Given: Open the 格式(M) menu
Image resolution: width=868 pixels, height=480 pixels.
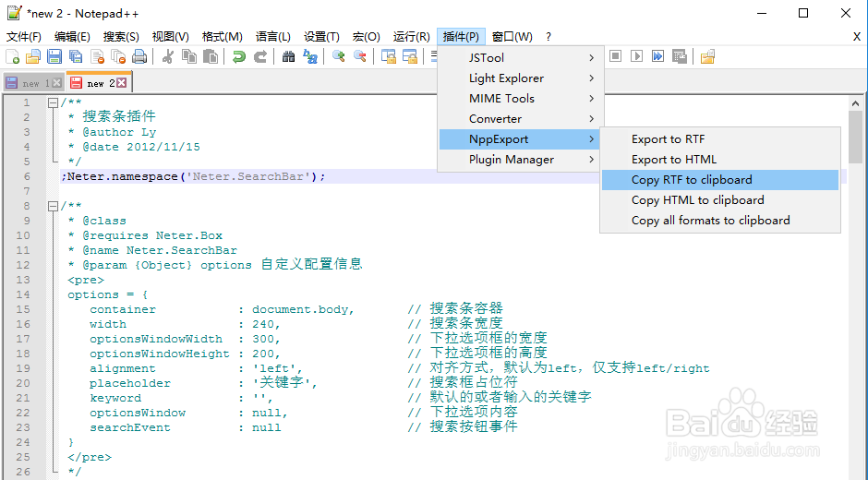Looking at the screenshot, I should [222, 37].
